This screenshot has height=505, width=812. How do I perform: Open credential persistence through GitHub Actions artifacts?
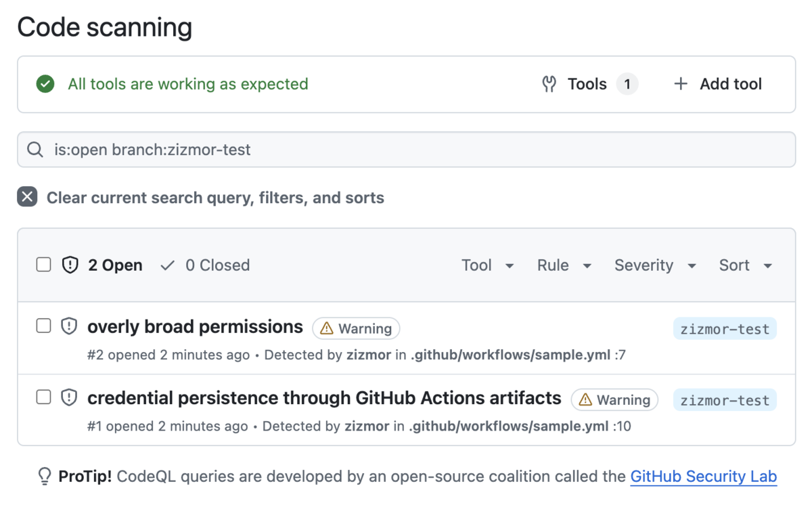click(x=324, y=398)
